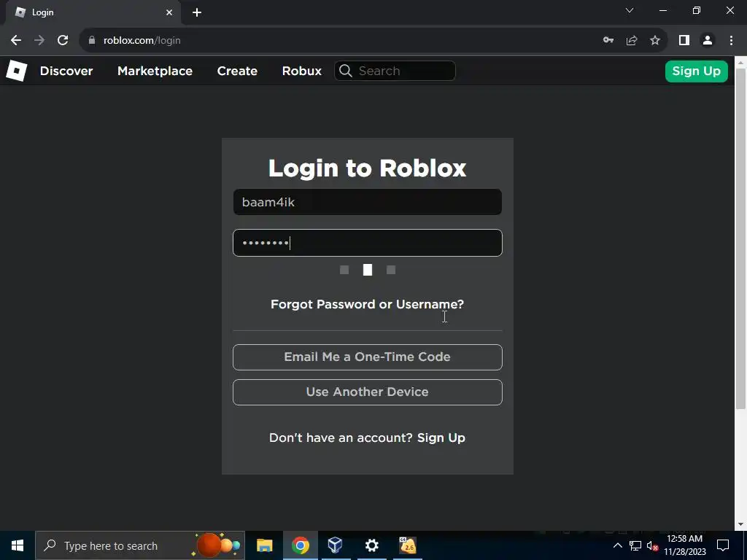747x560 pixels.
Task: Click the browser forward arrow
Action: pyautogui.click(x=39, y=41)
